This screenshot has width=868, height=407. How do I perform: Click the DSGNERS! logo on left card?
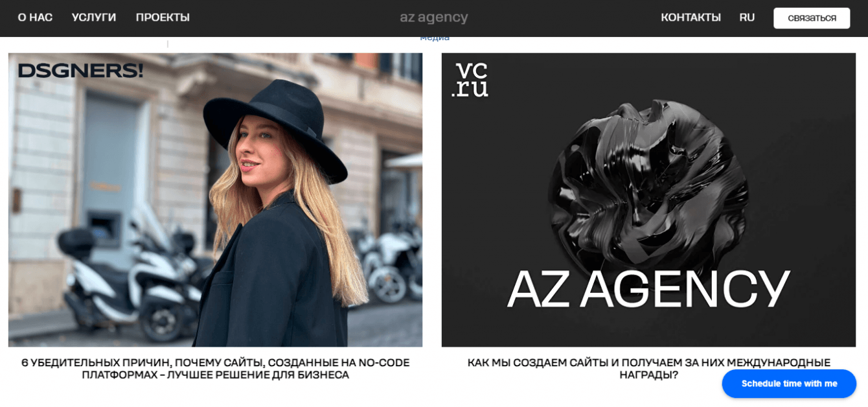80,70
